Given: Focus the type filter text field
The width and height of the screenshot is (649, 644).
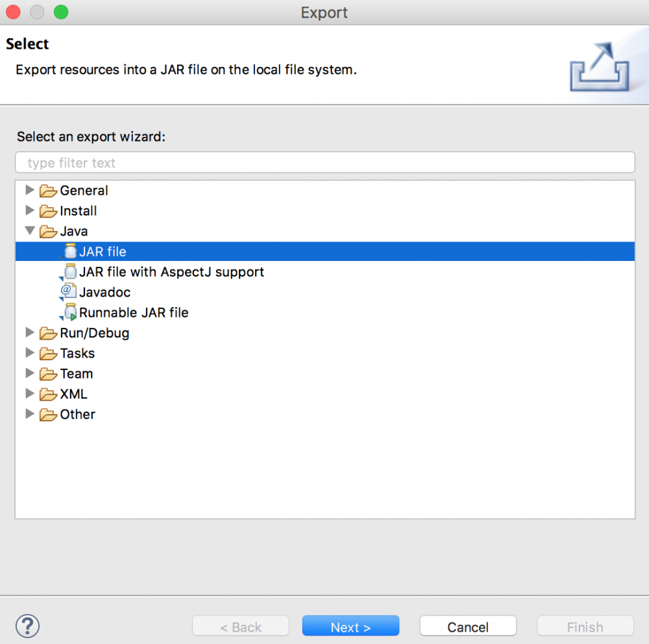Looking at the screenshot, I should (x=324, y=163).
